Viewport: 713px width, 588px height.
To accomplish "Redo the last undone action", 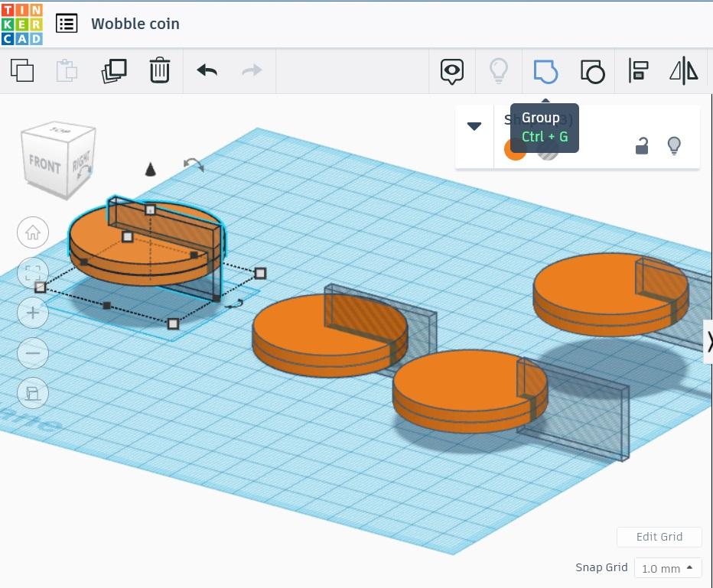I will pyautogui.click(x=252, y=70).
